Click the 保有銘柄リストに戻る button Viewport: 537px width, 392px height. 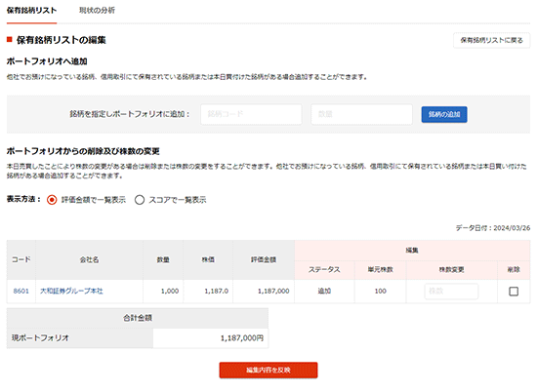tap(491, 40)
